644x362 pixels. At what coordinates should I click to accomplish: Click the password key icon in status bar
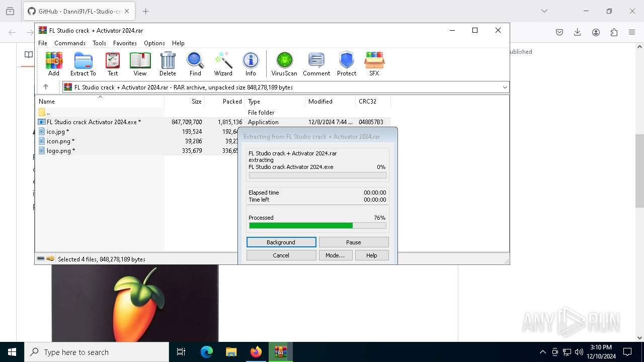point(50,259)
